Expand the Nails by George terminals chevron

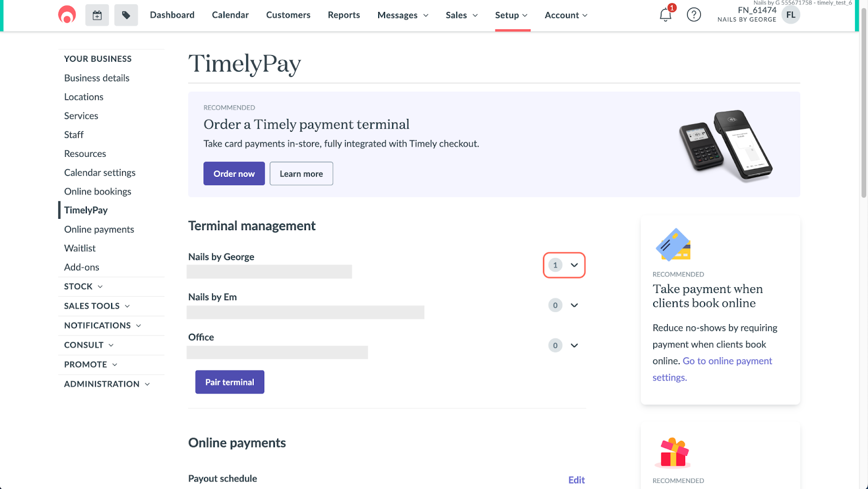(x=575, y=265)
